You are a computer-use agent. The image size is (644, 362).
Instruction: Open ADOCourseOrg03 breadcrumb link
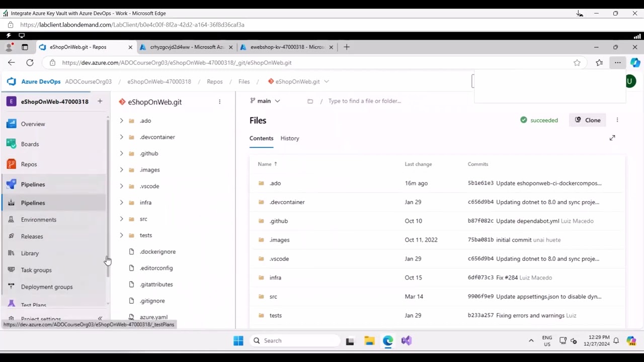[x=89, y=81]
